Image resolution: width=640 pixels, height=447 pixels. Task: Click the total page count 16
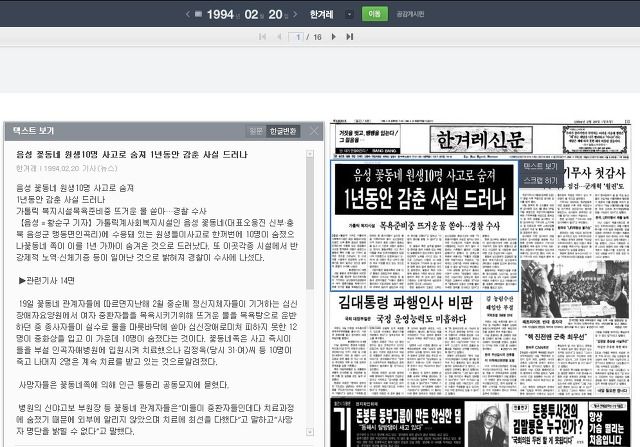(317, 37)
